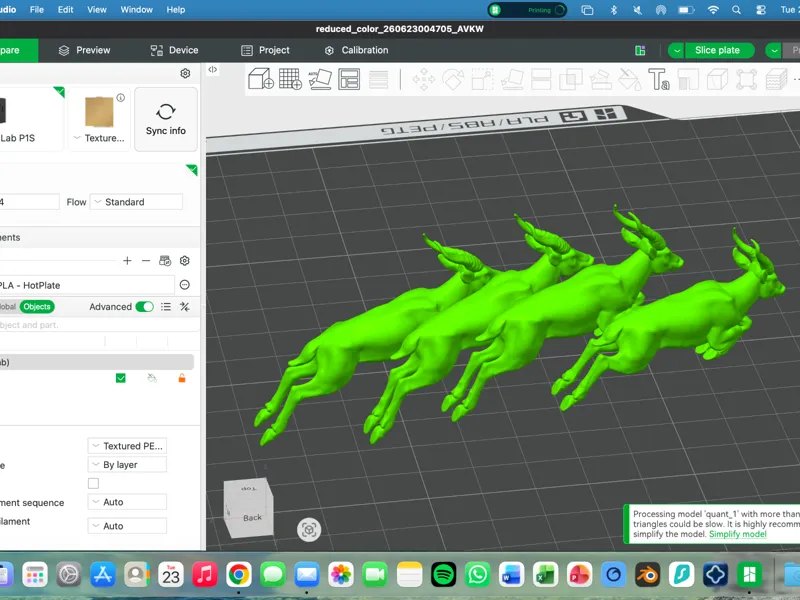This screenshot has width=800, height=600.
Task: Open the File menu
Action: (x=37, y=10)
